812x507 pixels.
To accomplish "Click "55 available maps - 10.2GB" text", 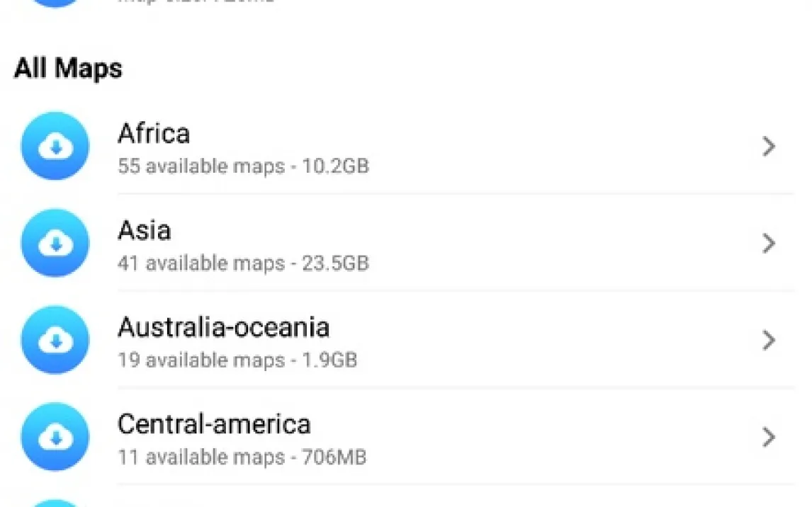I will (x=243, y=166).
